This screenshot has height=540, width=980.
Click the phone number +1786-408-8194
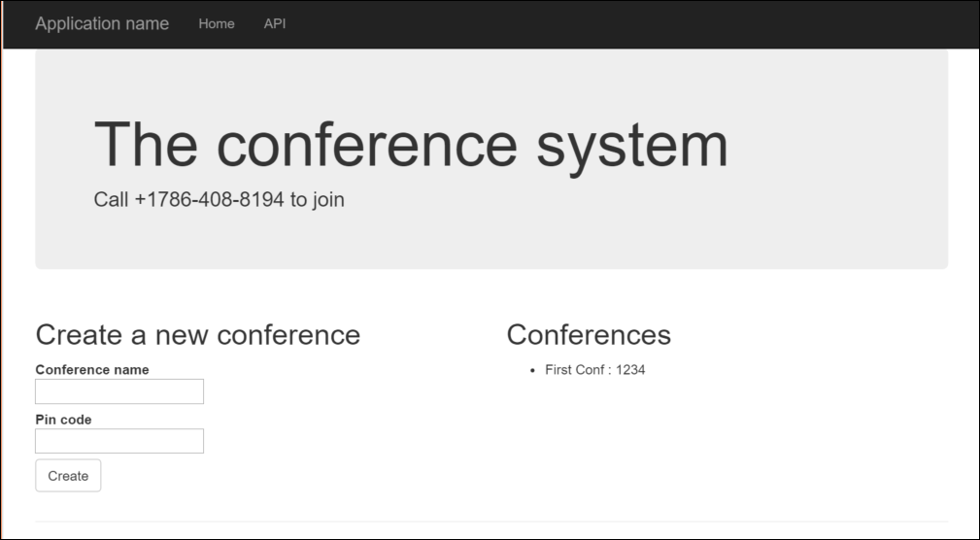[x=209, y=200]
